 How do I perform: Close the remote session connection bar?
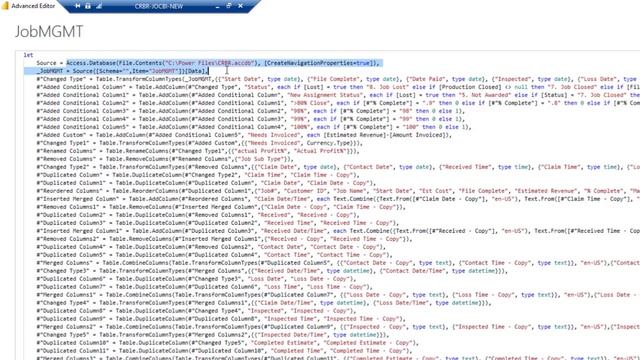(x=240, y=6)
